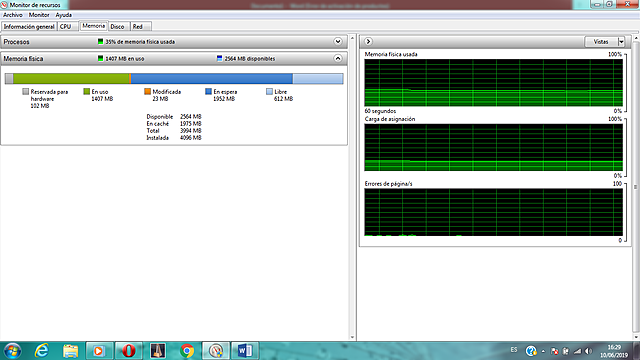Open Windows Explorer folder icon in taskbar
This screenshot has height=360, width=640.
[x=70, y=351]
